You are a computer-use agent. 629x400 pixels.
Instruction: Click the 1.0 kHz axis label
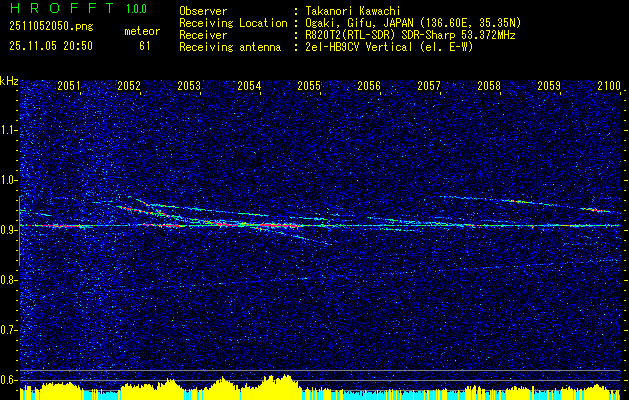click(x=9, y=181)
